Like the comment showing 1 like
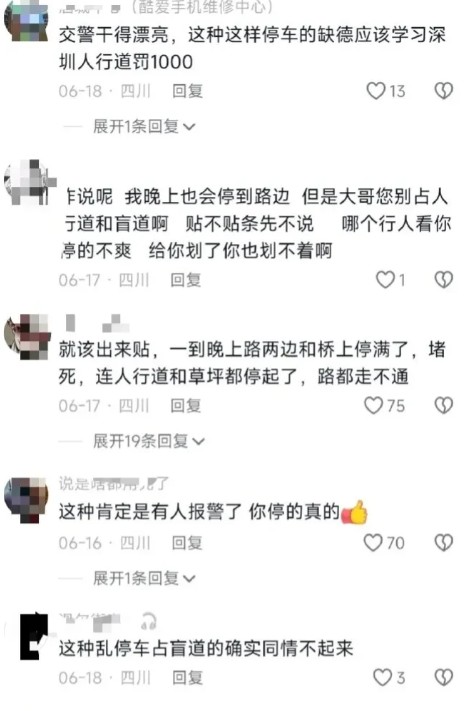This screenshot has width=470, height=711. click(x=385, y=280)
